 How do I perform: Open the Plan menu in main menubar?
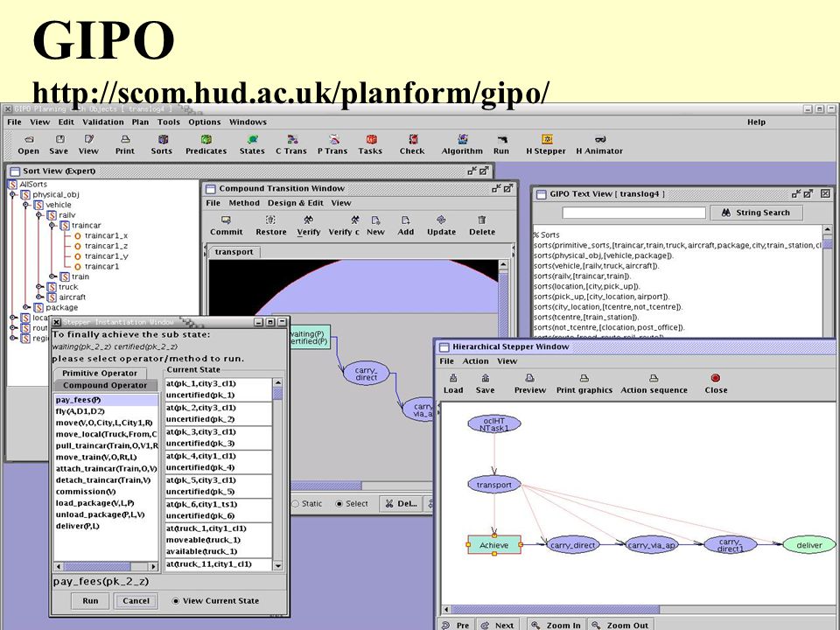[140, 122]
